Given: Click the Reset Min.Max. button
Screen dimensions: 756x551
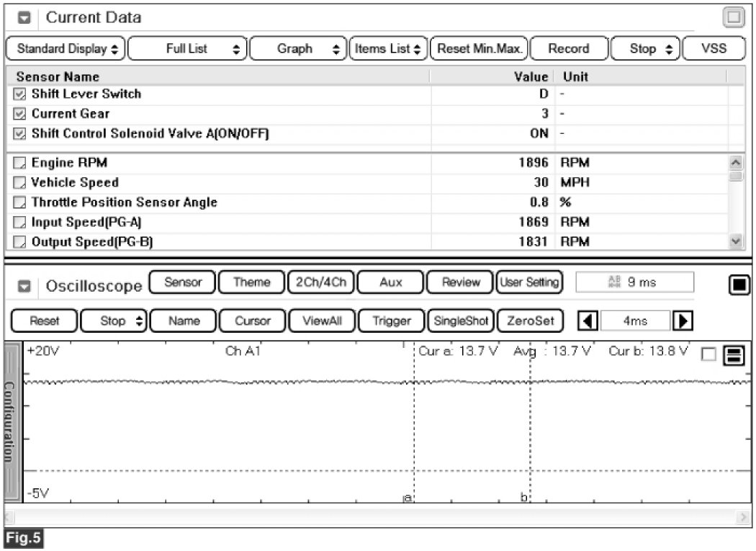Looking at the screenshot, I should tap(479, 49).
